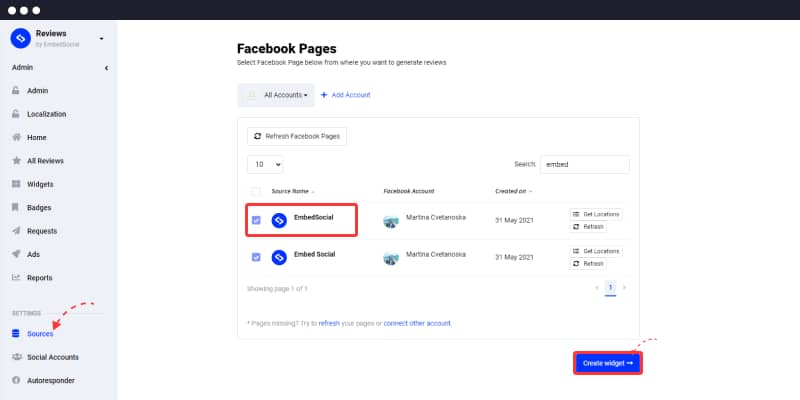Click the Admin lock icon in sidebar

16,90
